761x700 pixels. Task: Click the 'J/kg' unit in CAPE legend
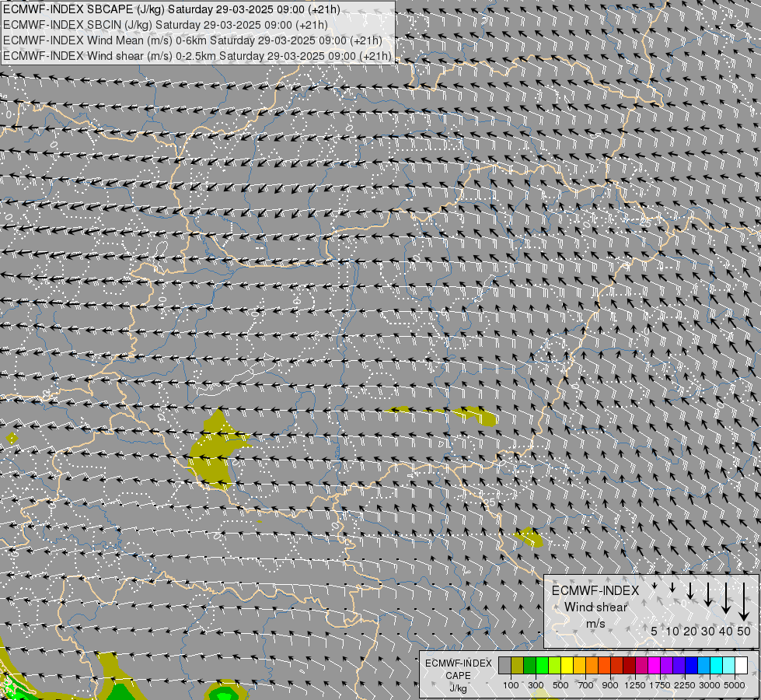point(458,688)
